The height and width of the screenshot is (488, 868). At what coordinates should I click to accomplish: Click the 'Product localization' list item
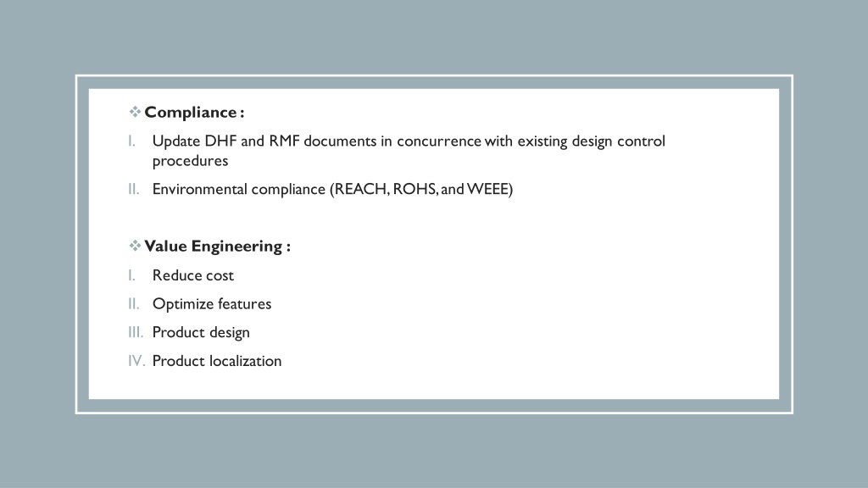[217, 361]
